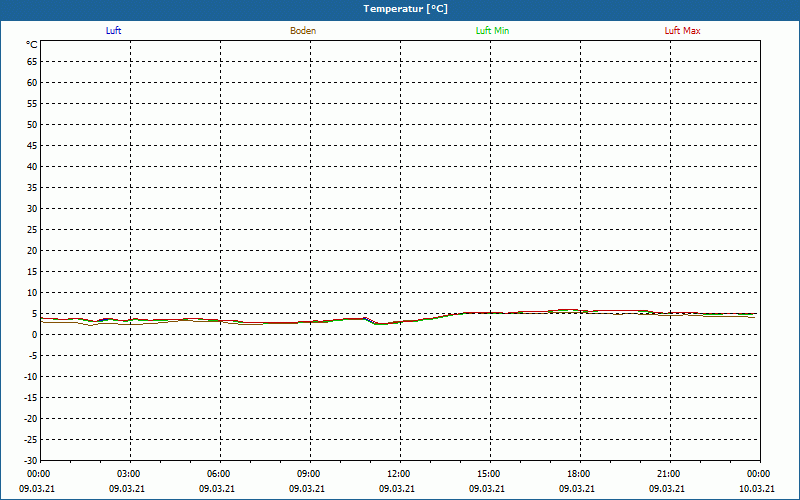Screen dimensions: 800x500
Task: Click the 06:00 time axis label
Action: point(218,474)
